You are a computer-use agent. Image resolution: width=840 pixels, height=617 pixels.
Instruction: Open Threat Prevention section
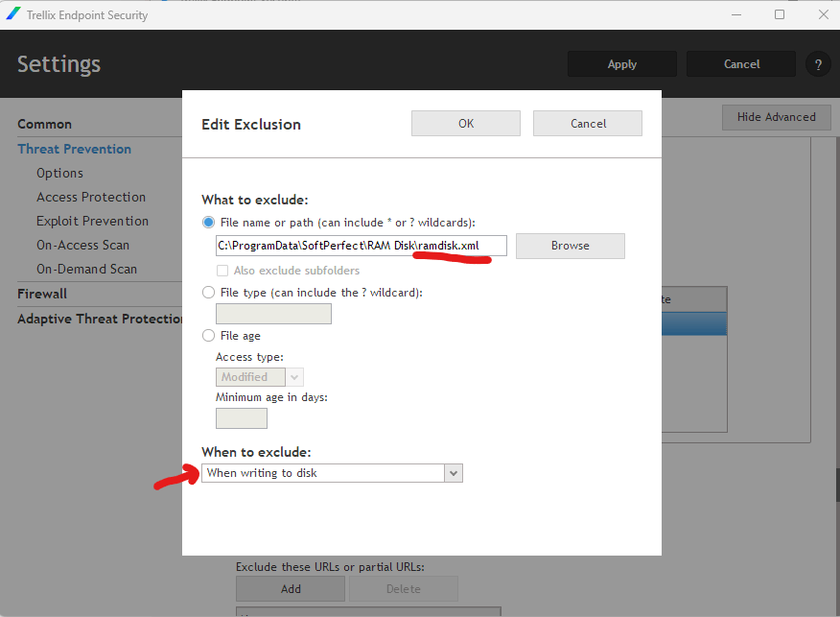pyautogui.click(x=75, y=149)
